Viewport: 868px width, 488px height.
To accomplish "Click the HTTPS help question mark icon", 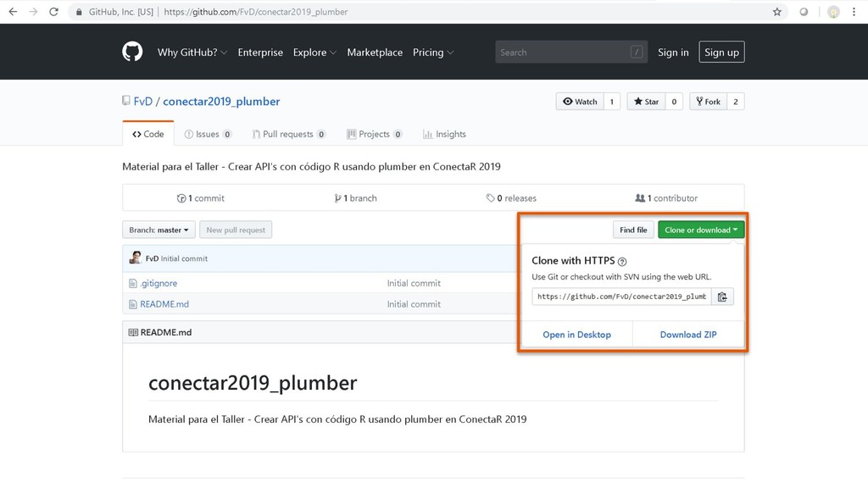I will point(622,261).
